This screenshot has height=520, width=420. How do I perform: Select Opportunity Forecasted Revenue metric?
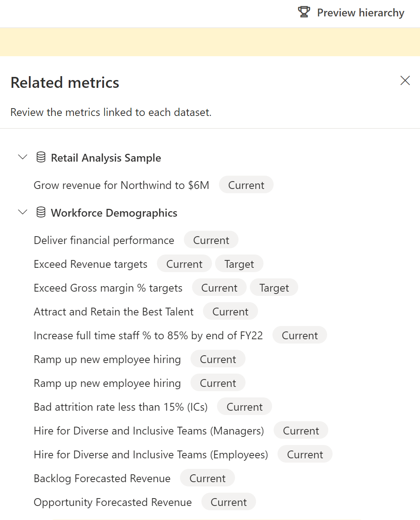click(x=113, y=502)
